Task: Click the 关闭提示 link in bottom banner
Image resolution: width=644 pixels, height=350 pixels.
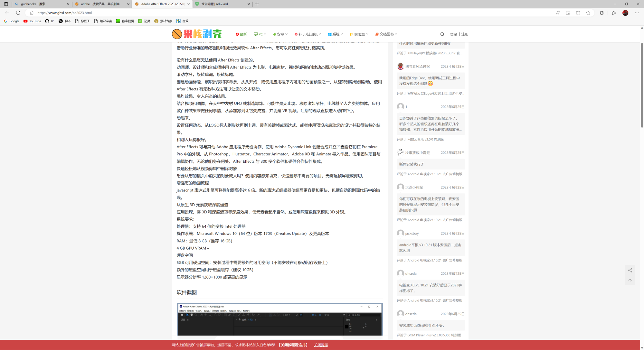Action: 321,345
